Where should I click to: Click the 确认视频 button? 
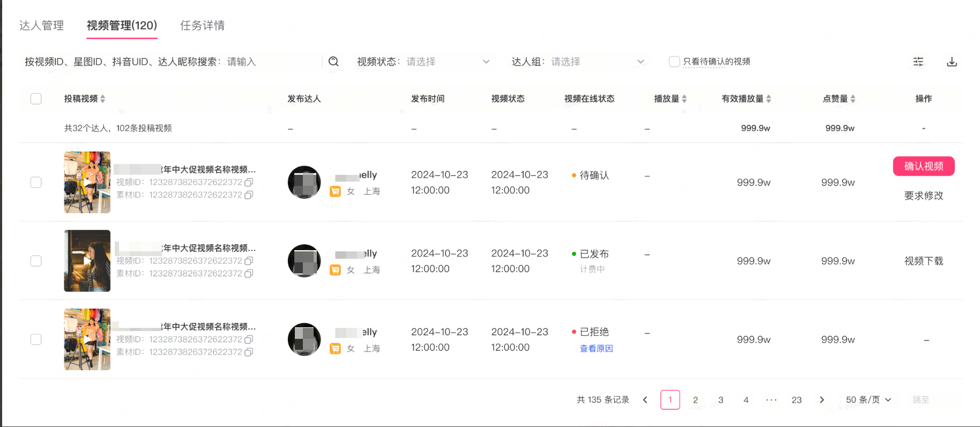(924, 166)
